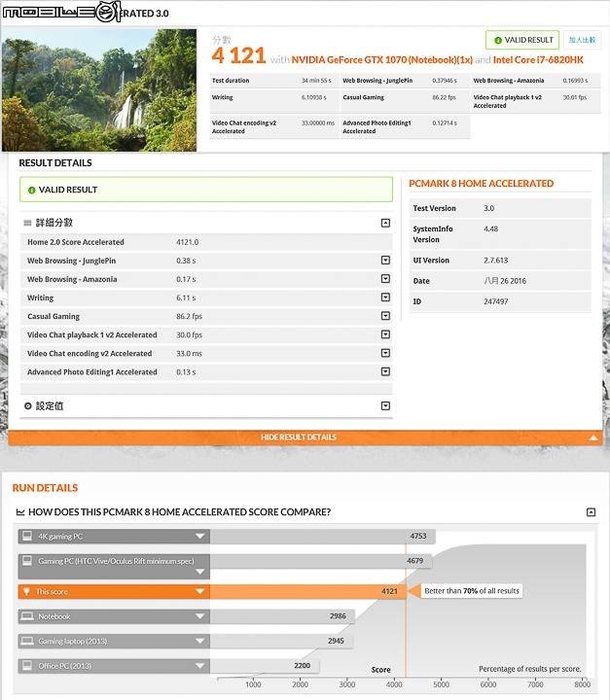Click the 2986 Notebook score bar

pyautogui.click(x=282, y=616)
